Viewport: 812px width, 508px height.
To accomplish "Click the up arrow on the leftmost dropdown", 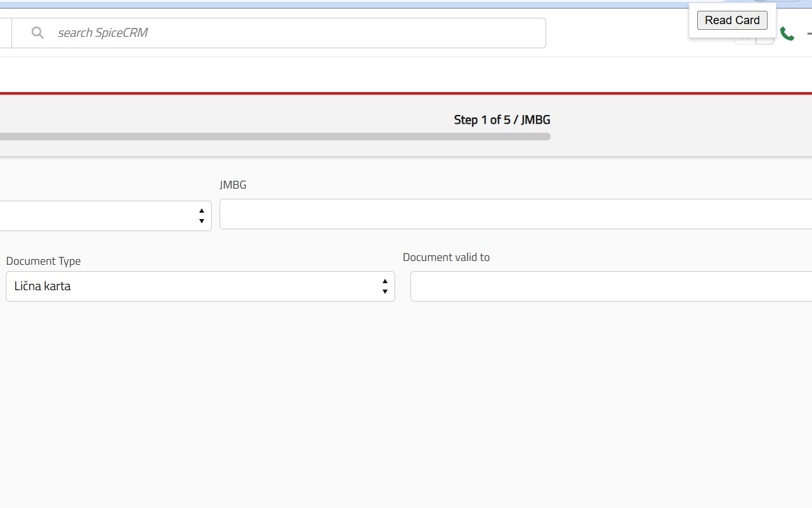I will click(x=202, y=210).
